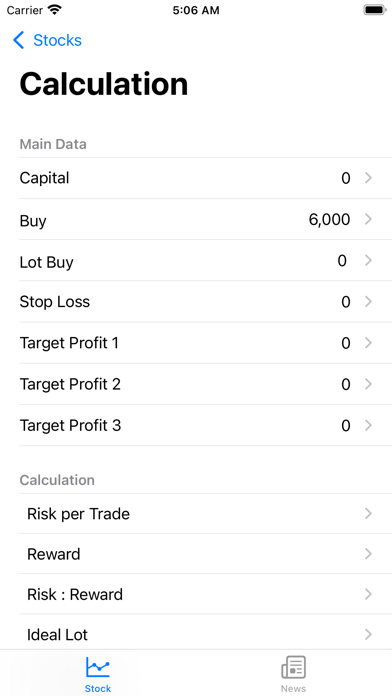The image size is (392, 696).
Task: Open the chevron on the Buy row
Action: pyautogui.click(x=368, y=219)
